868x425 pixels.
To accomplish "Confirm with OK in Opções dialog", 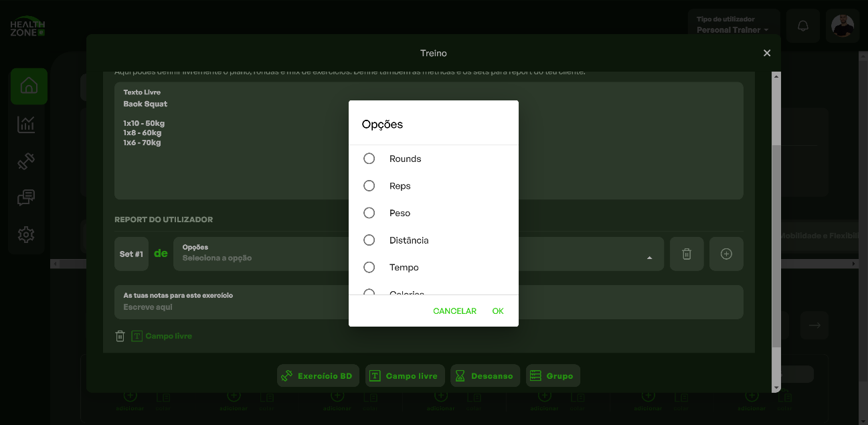I will tap(498, 311).
